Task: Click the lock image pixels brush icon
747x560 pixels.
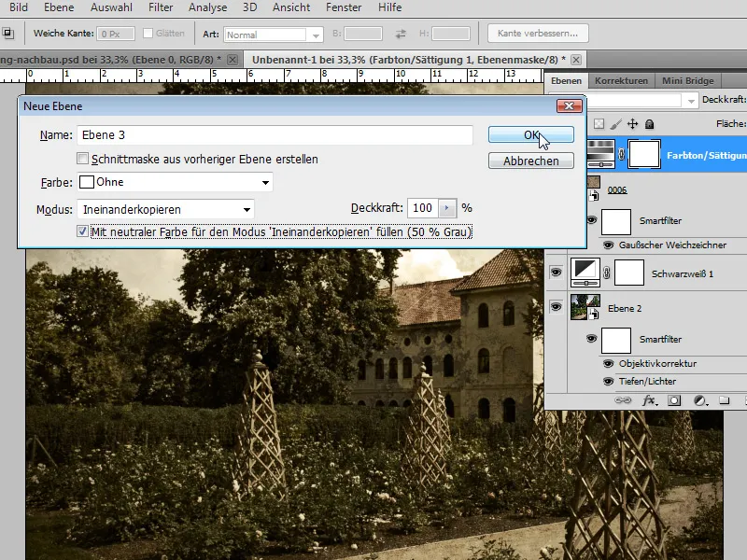Action: tap(615, 124)
